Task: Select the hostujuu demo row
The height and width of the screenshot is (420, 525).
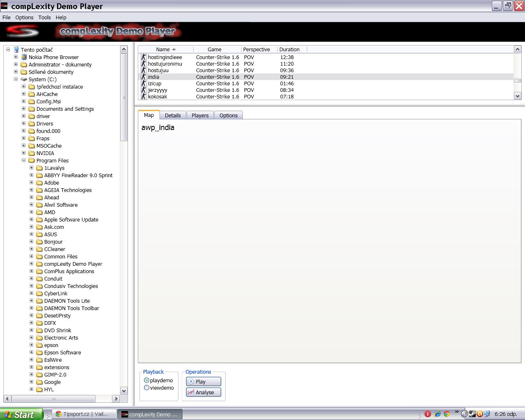Action: pos(326,70)
